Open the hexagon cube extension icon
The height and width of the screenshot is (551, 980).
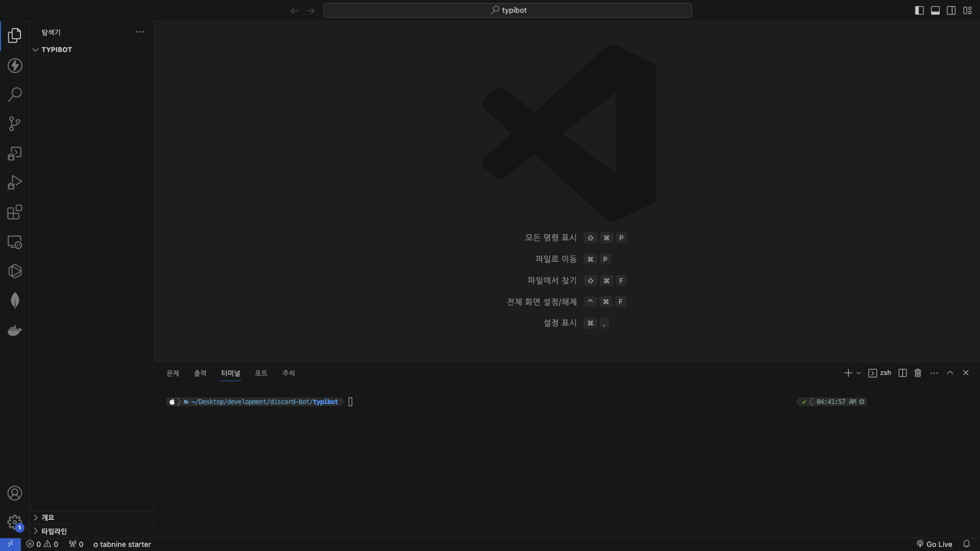click(x=15, y=271)
